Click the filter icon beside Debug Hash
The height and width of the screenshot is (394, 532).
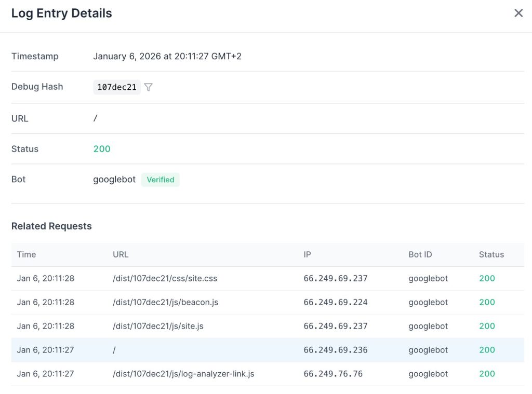point(149,87)
